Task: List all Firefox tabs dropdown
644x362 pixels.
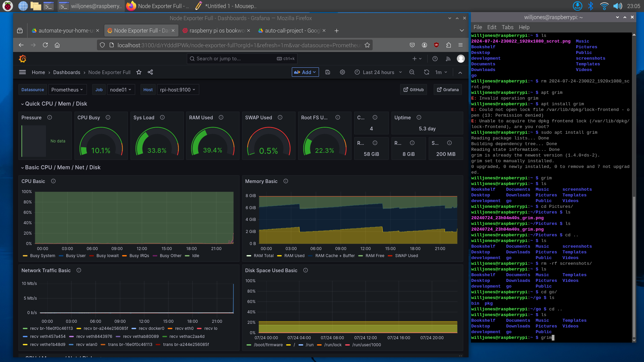Action: pyautogui.click(x=462, y=31)
